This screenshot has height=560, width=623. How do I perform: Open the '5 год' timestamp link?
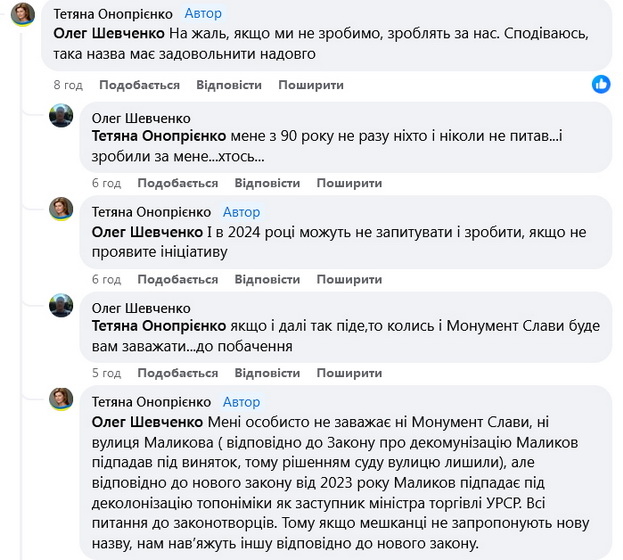click(106, 373)
